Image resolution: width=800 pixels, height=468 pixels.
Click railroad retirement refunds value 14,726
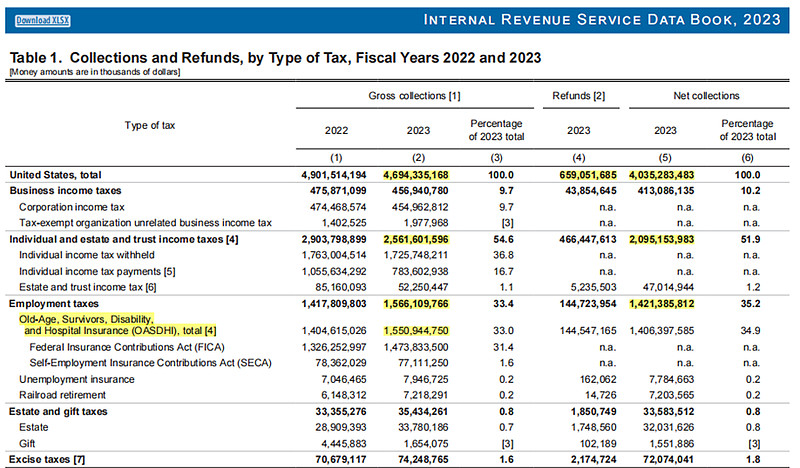601,395
